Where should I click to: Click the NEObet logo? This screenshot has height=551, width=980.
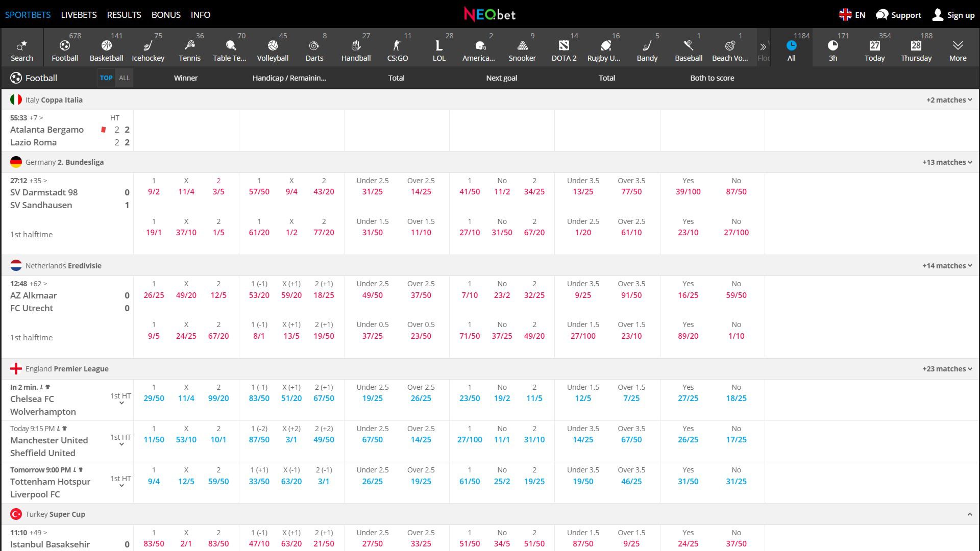(x=489, y=14)
